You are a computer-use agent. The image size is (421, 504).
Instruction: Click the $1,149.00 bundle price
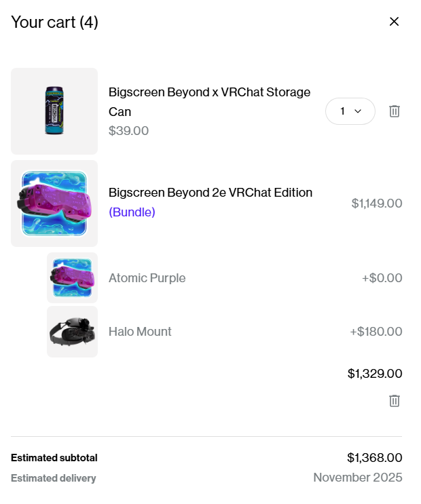(x=377, y=203)
